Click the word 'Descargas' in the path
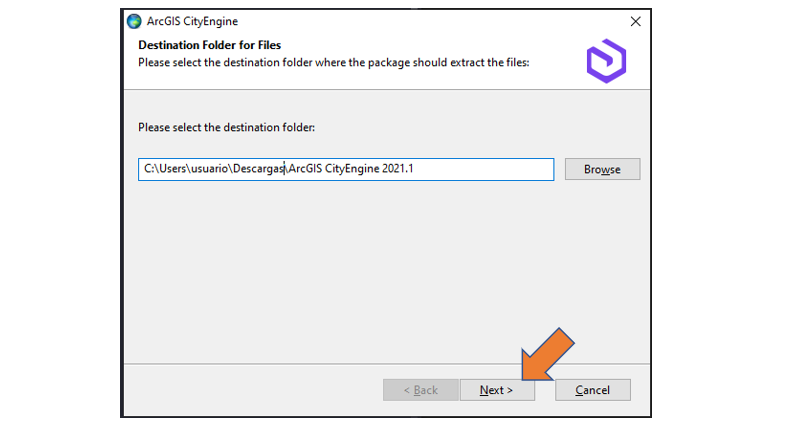Screen dimensions: 796x426 pos(258,169)
